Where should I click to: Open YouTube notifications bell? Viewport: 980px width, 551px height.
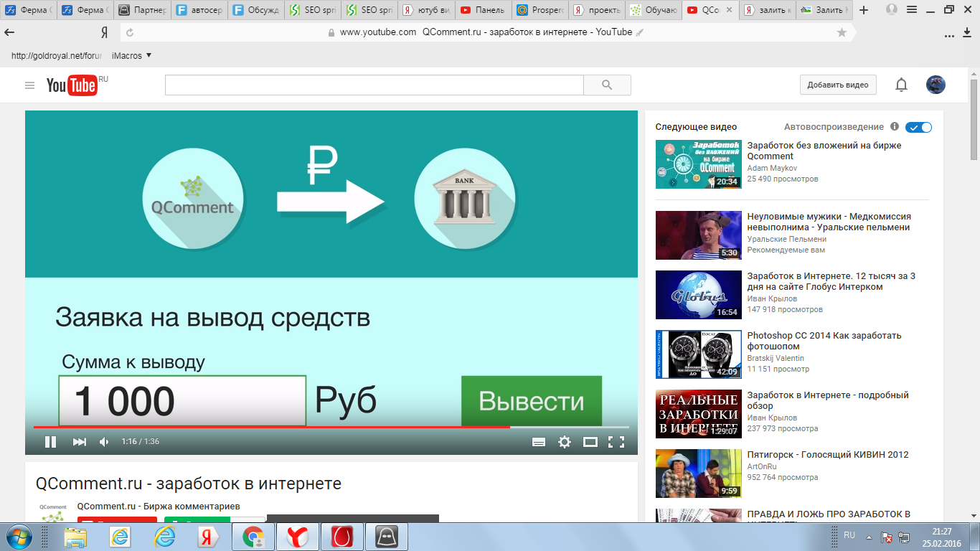tap(901, 85)
